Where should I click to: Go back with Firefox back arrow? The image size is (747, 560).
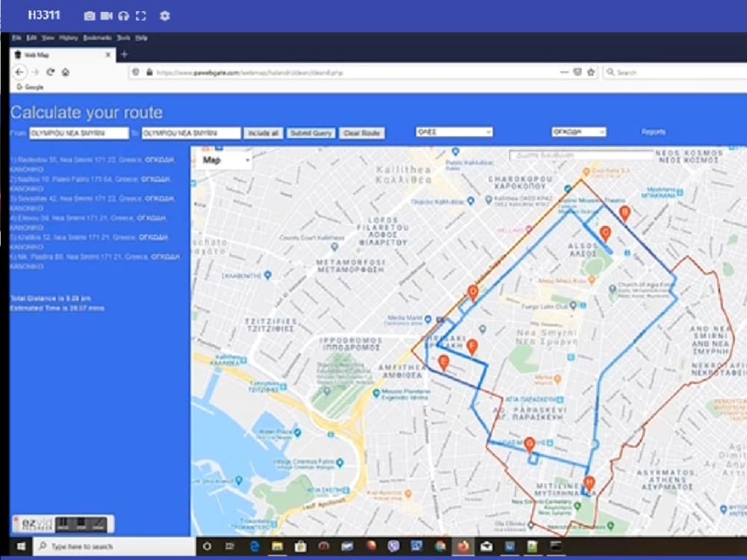19,72
